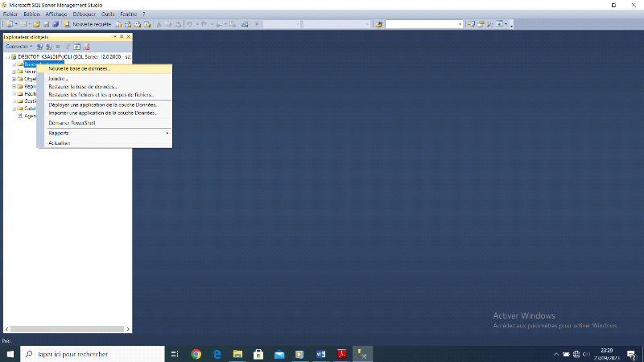Screen dimensions: 644x362
Task: Open the toolbar options overflow arrow
Action: [x=511, y=25]
